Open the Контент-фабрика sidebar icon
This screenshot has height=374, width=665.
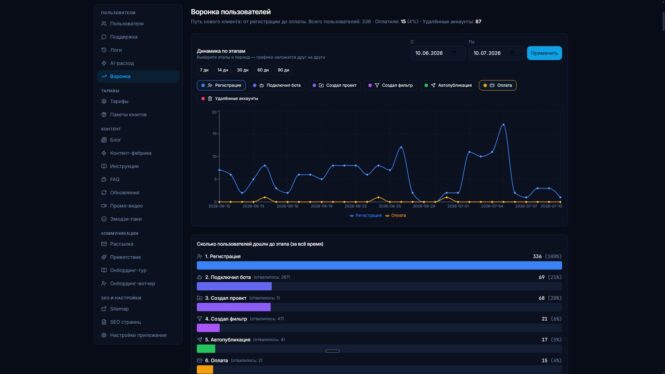[104, 153]
